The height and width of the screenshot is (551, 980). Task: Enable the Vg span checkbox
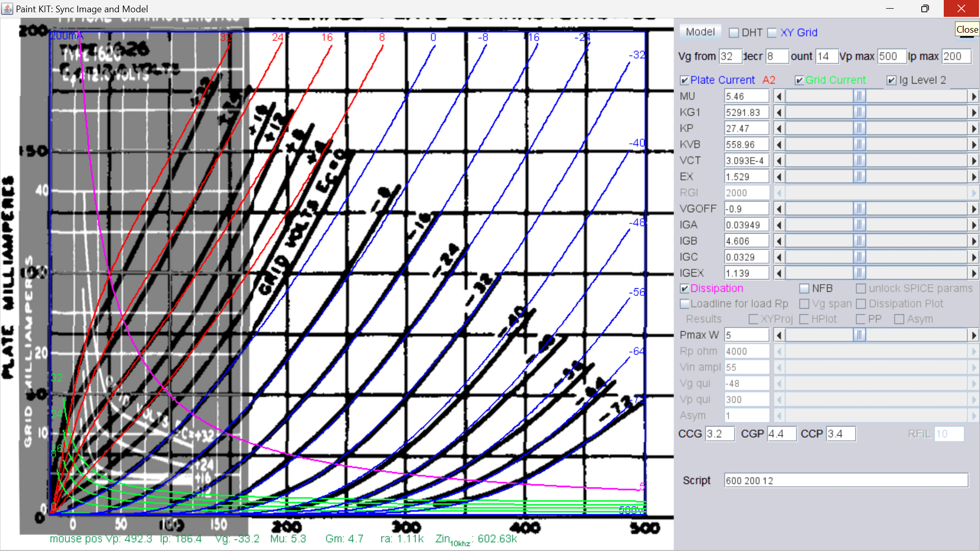click(804, 304)
